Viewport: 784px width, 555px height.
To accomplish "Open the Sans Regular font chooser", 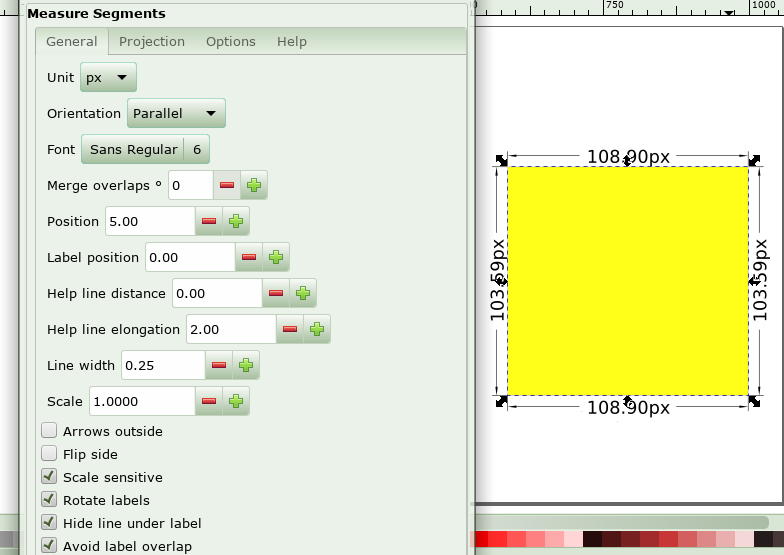I will tap(145, 150).
